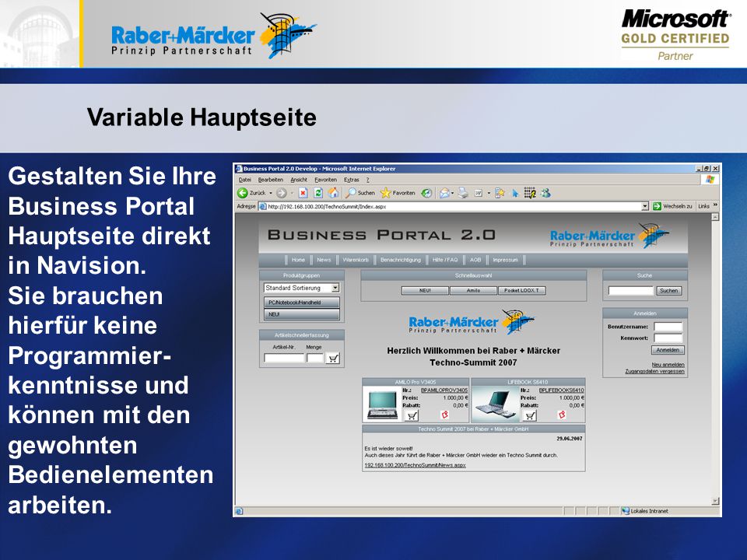This screenshot has height=560, width=747.
Task: Click red note icon for AMILO Pro V3405
Action: [445, 415]
